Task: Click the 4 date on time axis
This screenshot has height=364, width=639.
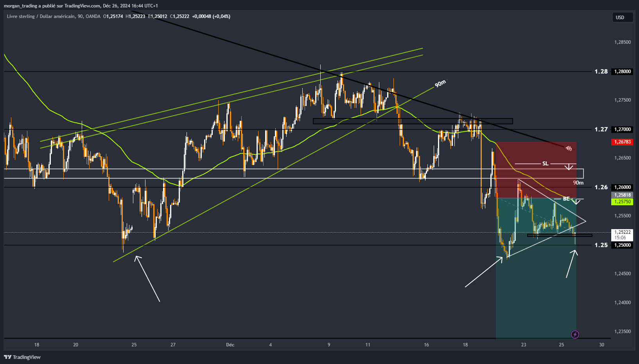Action: 270,345
